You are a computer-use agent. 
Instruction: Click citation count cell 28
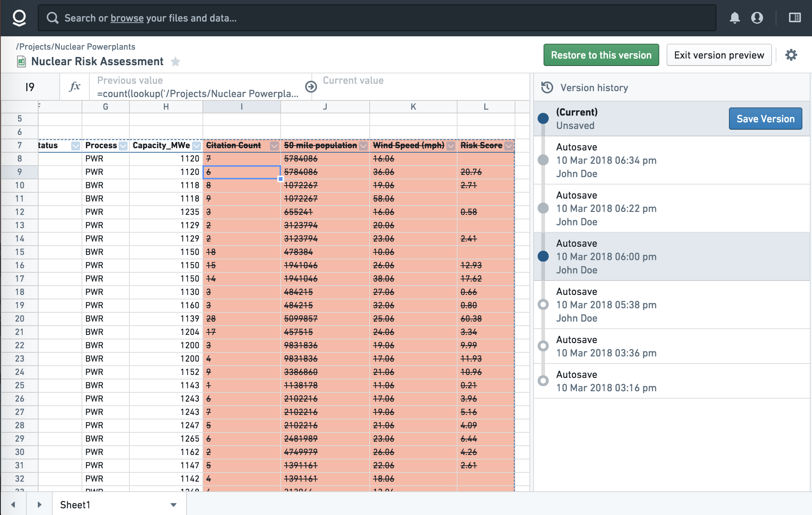click(x=241, y=319)
